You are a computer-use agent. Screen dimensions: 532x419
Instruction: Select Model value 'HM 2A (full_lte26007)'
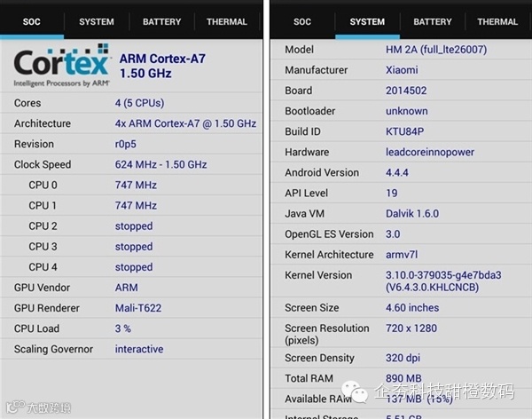coord(436,50)
